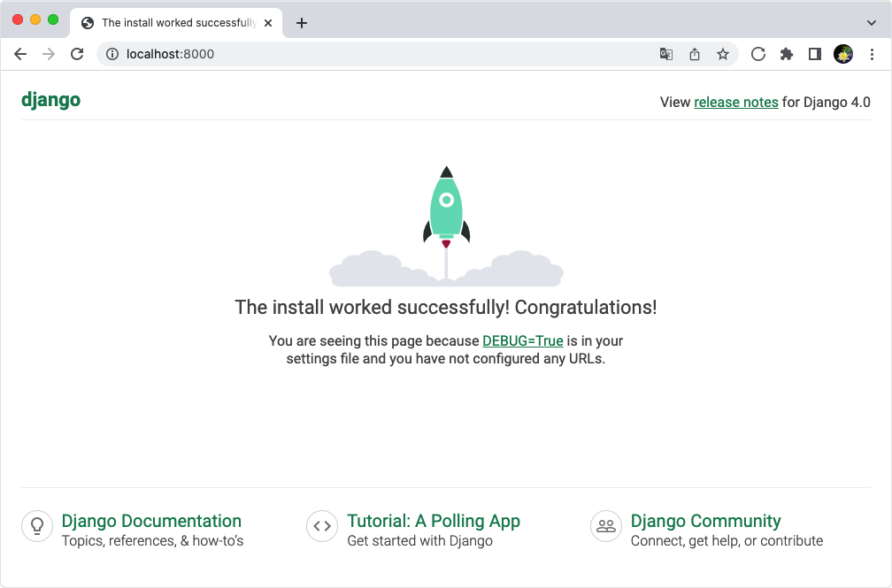This screenshot has width=892, height=588.
Task: Reload the localhost page
Action: click(77, 54)
